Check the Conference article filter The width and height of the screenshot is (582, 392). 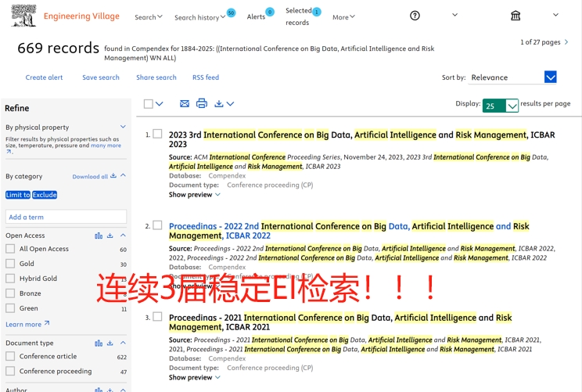pyautogui.click(x=10, y=356)
